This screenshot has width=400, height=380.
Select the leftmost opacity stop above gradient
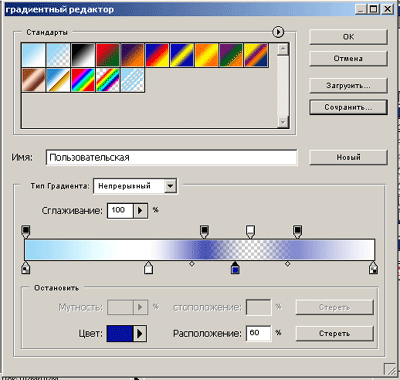26,231
